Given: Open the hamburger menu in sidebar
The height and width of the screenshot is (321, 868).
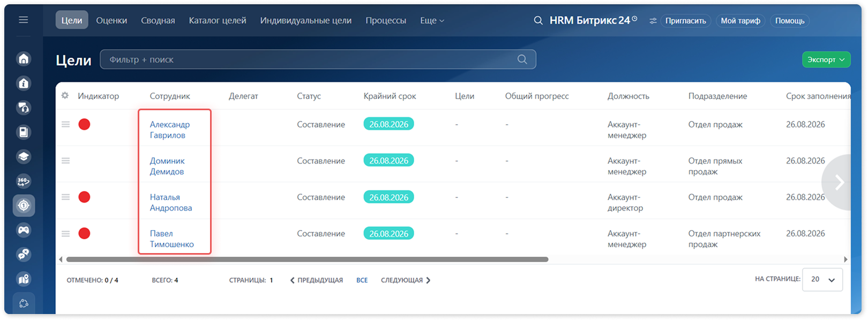Looking at the screenshot, I should (x=24, y=20).
